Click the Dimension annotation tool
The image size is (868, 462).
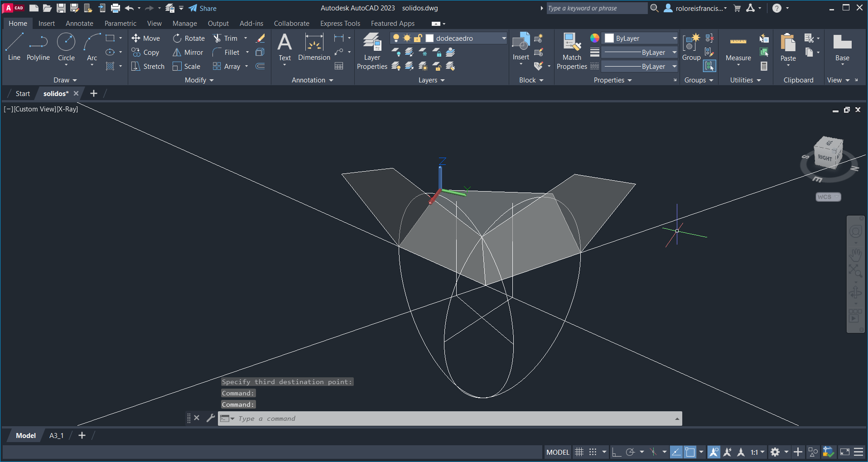click(x=314, y=47)
